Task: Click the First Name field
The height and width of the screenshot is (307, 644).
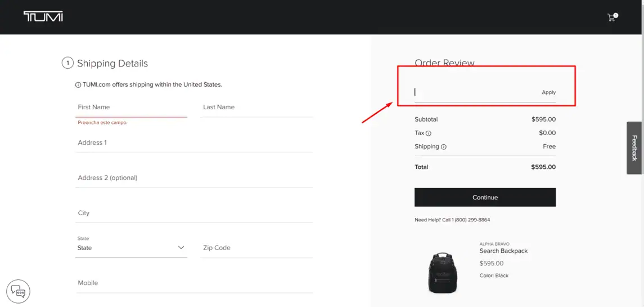Action: click(x=131, y=107)
